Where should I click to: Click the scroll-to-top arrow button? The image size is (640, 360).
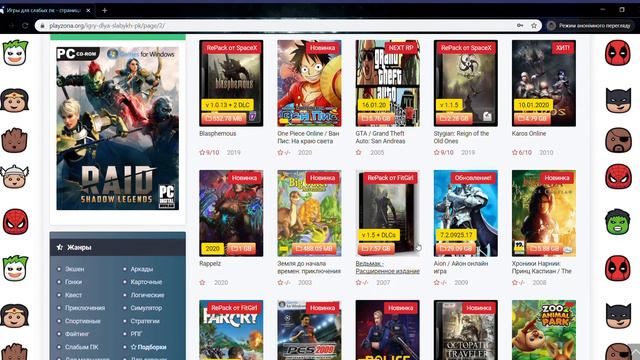(634, 352)
